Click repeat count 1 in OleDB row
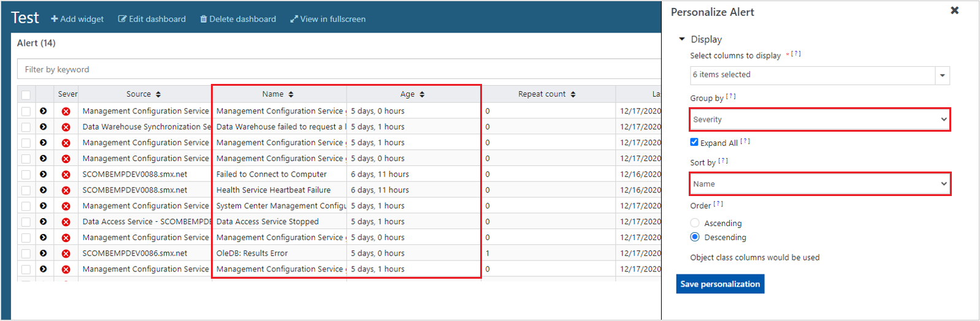The height and width of the screenshot is (321, 980). tap(488, 254)
